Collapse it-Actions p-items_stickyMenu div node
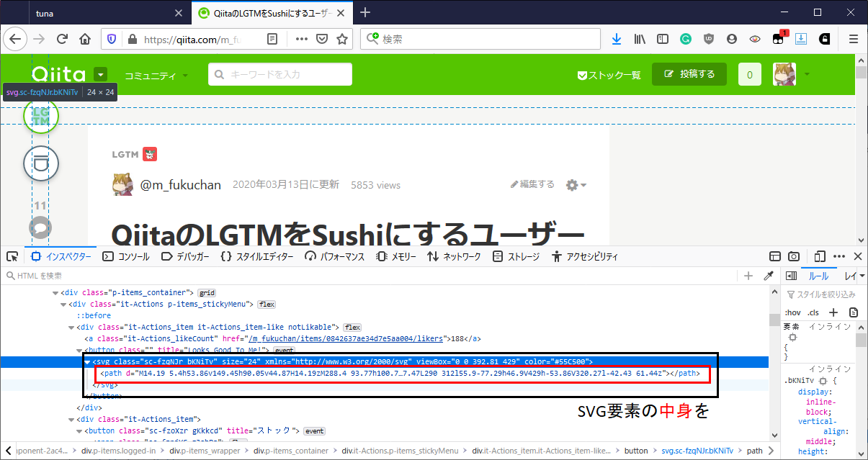868x460 pixels. click(x=63, y=305)
